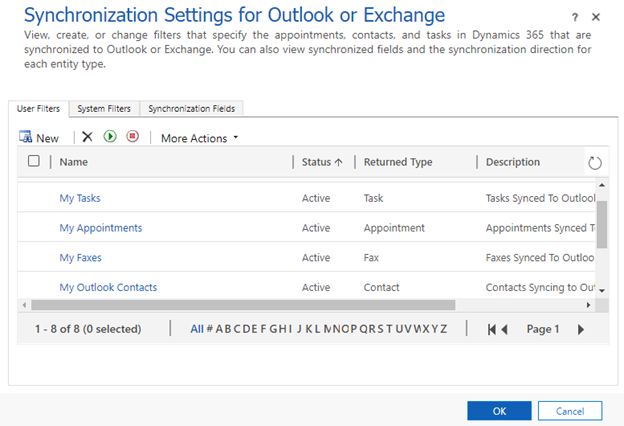Filter list by letter F
The height and width of the screenshot is (426, 624).
[x=263, y=329]
